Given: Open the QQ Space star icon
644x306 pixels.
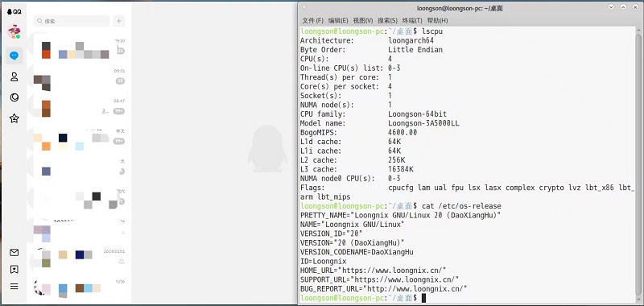Looking at the screenshot, I should click(x=14, y=118).
